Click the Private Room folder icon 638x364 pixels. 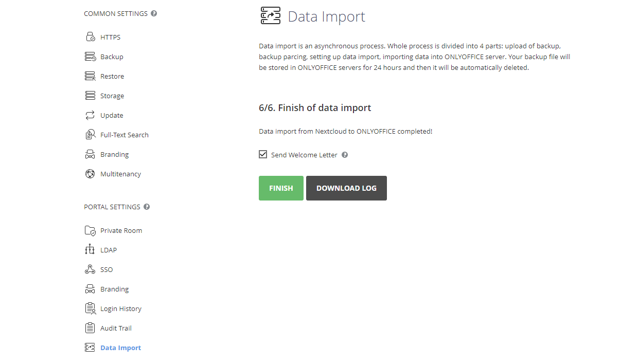tap(90, 230)
